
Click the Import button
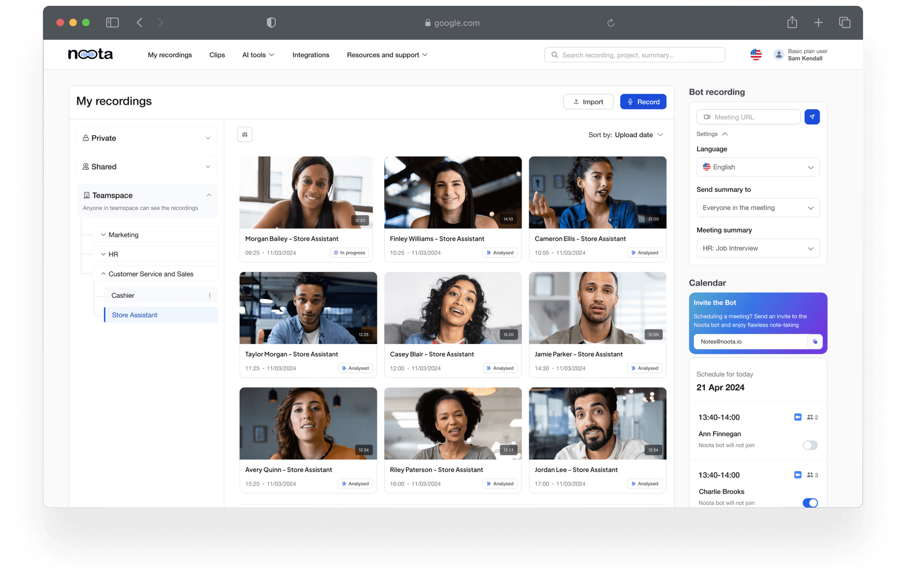[588, 102]
